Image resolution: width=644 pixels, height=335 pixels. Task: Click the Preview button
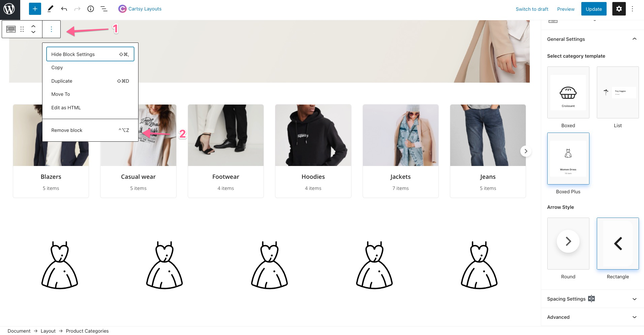click(566, 9)
